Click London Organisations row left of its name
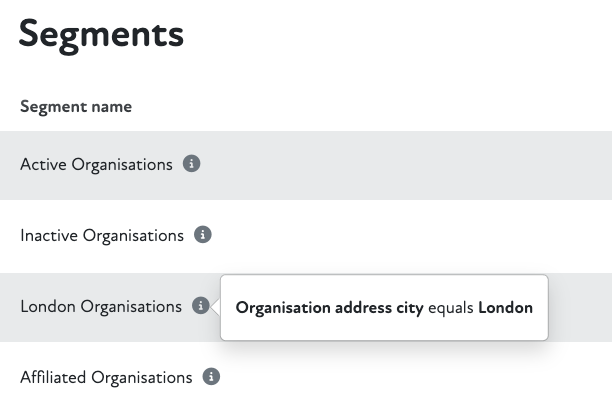Screen dimensions: 612x411 [10, 307]
